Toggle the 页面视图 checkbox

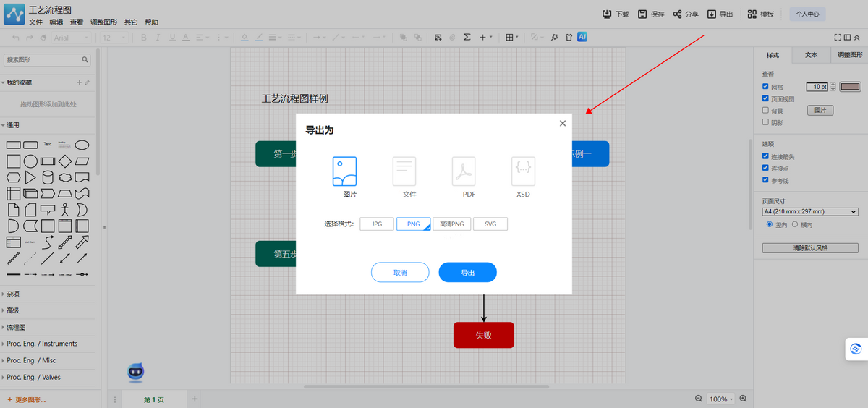(x=766, y=98)
